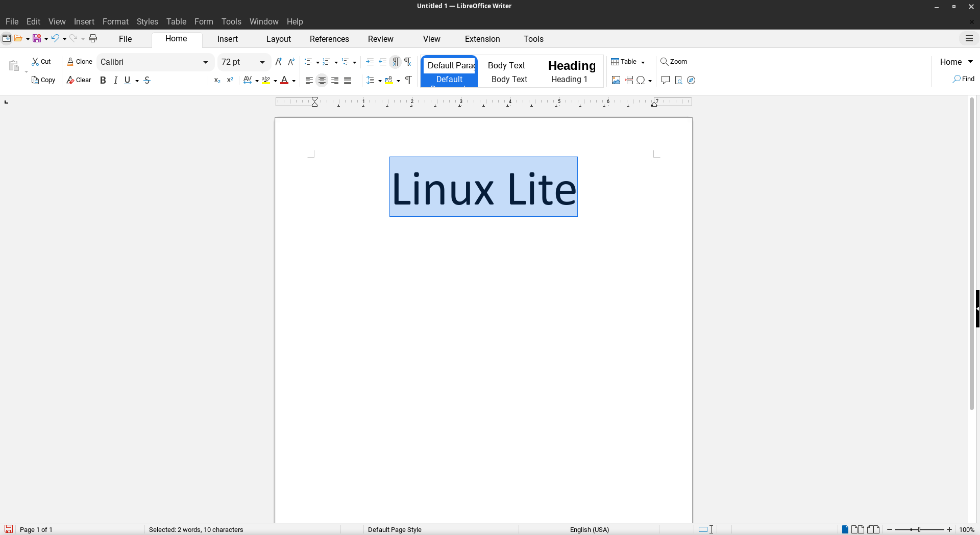The image size is (980, 535).
Task: Switch to the Insert ribbon tab
Action: tap(228, 39)
